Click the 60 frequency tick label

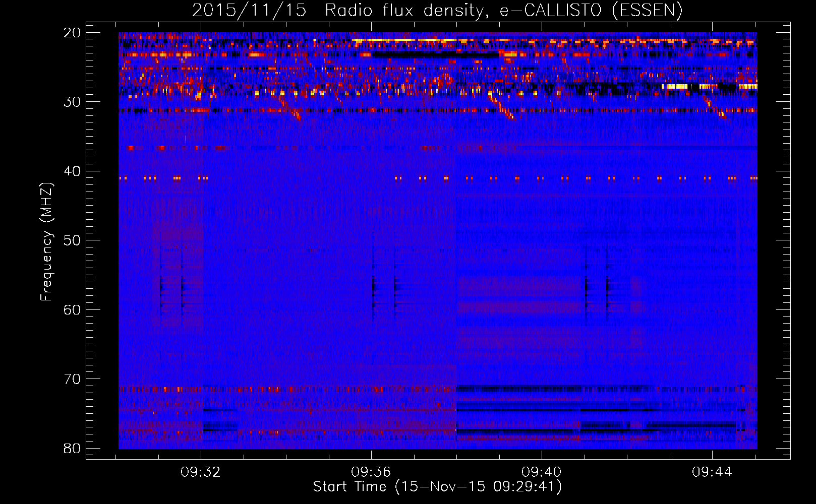tap(73, 309)
